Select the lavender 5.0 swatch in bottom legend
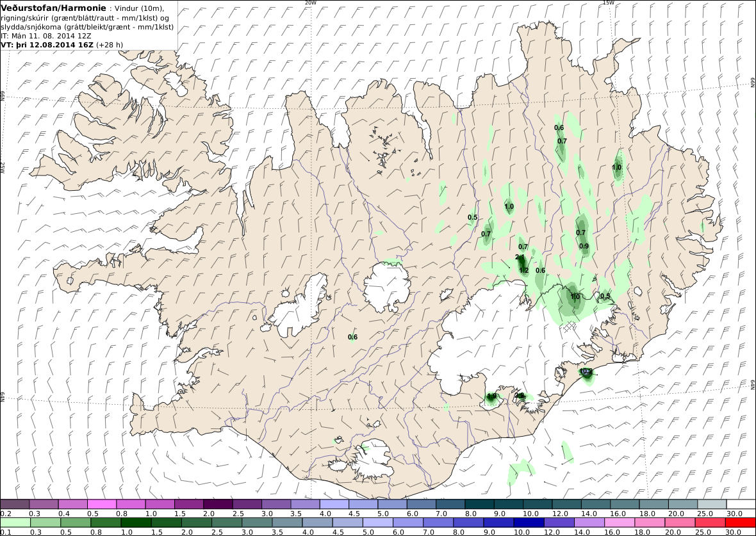The image size is (756, 536). point(378,523)
